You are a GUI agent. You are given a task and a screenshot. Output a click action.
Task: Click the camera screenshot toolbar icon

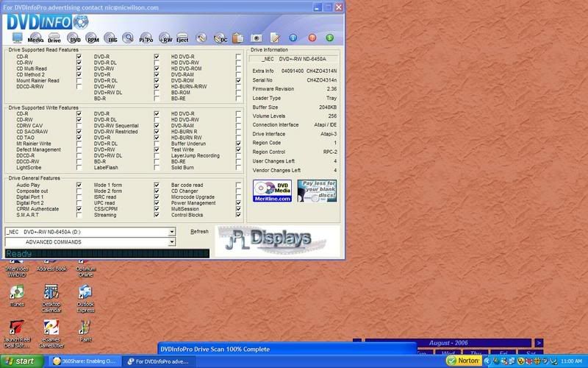pos(257,38)
